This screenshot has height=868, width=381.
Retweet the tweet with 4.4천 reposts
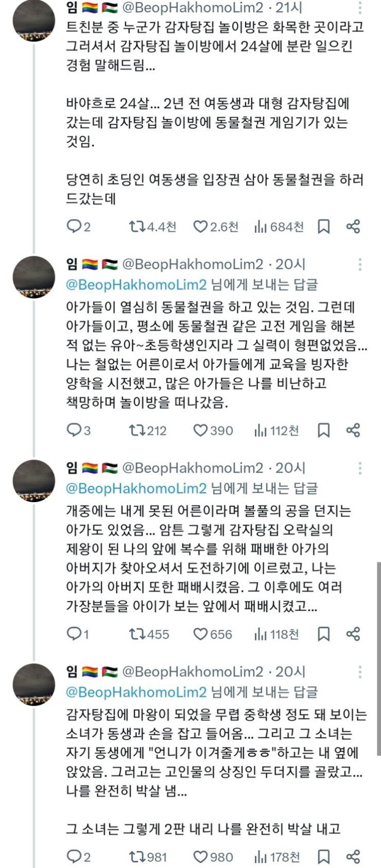coord(136,225)
